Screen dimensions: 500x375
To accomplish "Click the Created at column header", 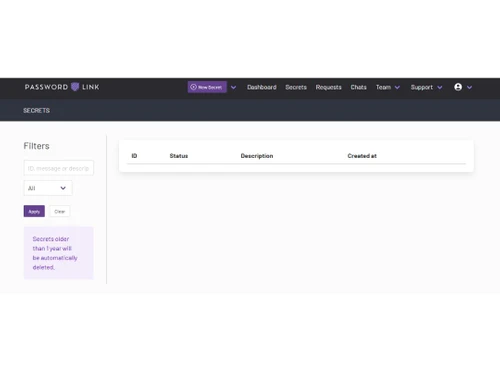I will tap(362, 156).
